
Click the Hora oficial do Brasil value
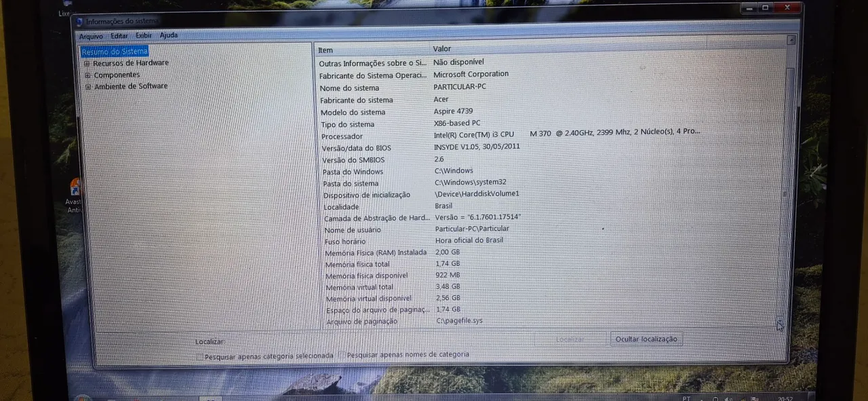[x=469, y=240]
